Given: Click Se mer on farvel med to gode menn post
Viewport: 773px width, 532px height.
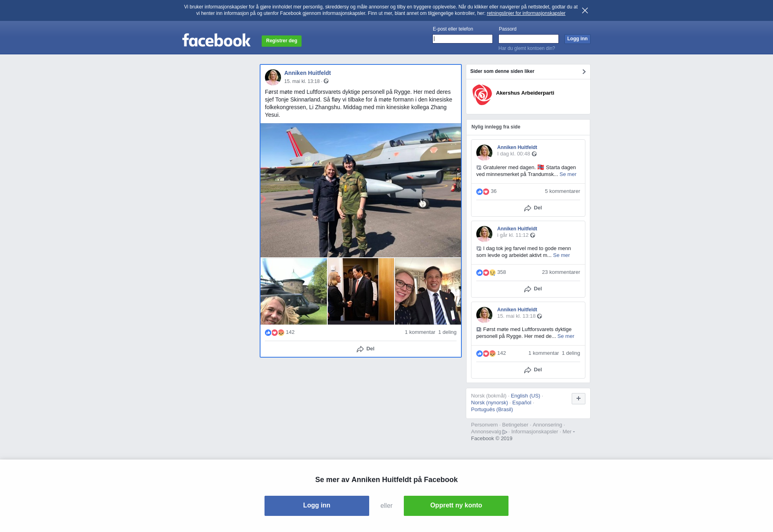Looking at the screenshot, I should (561, 255).
